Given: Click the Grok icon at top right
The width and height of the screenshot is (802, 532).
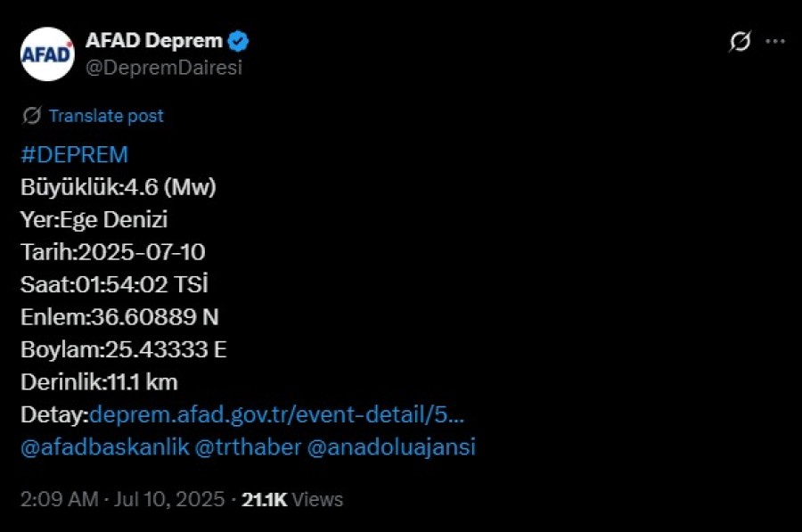Looking at the screenshot, I should [741, 41].
